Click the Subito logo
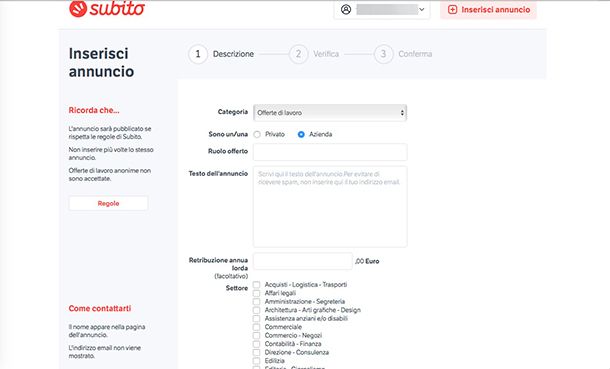The width and height of the screenshot is (610, 369). click(x=107, y=9)
